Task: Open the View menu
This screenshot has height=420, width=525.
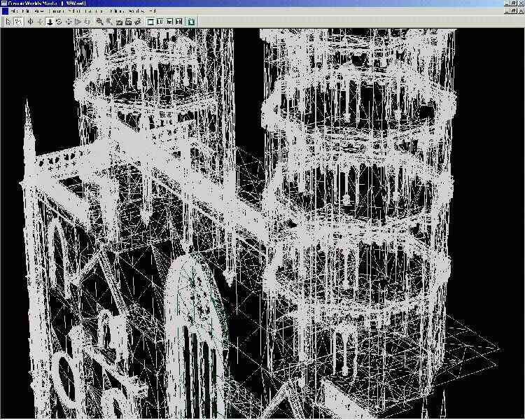Action: [x=39, y=12]
